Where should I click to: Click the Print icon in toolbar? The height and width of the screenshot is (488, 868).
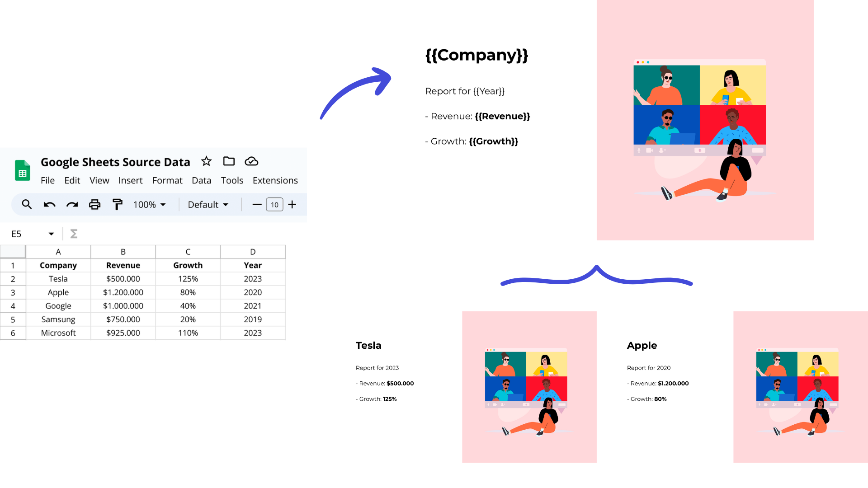point(94,205)
